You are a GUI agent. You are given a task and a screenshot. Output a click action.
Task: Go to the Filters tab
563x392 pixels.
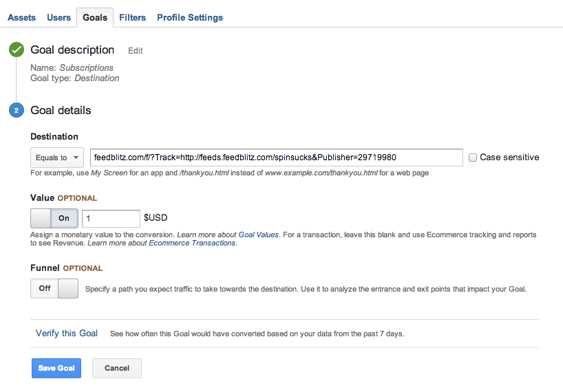(x=132, y=17)
